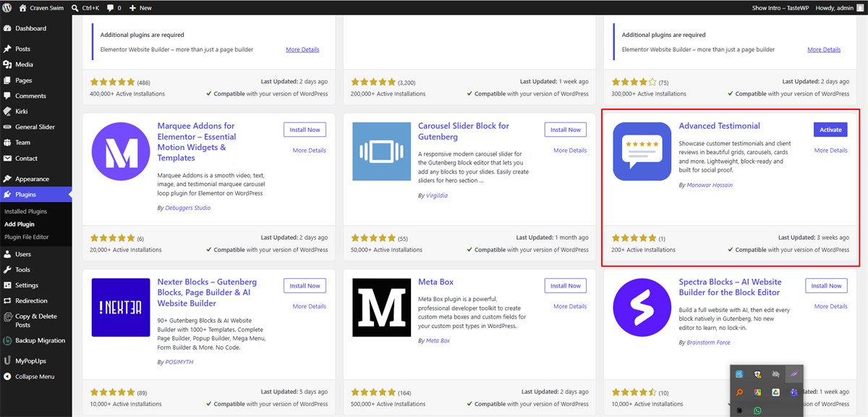868x417 pixels.
Task: Open the WordPress logo menu
Action: [7, 7]
